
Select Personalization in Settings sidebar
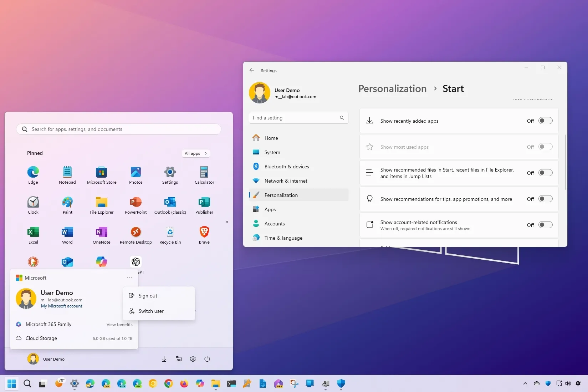(298, 195)
